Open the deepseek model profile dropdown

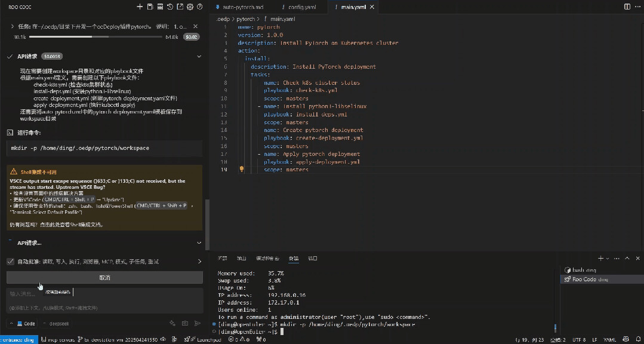(57, 323)
